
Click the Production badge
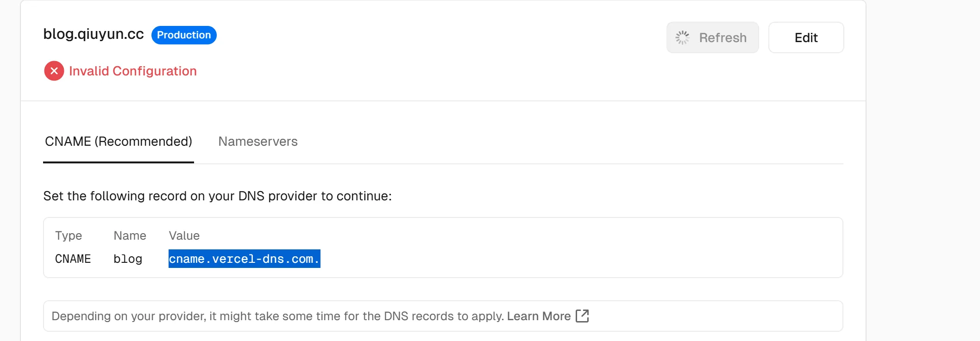coord(184,35)
